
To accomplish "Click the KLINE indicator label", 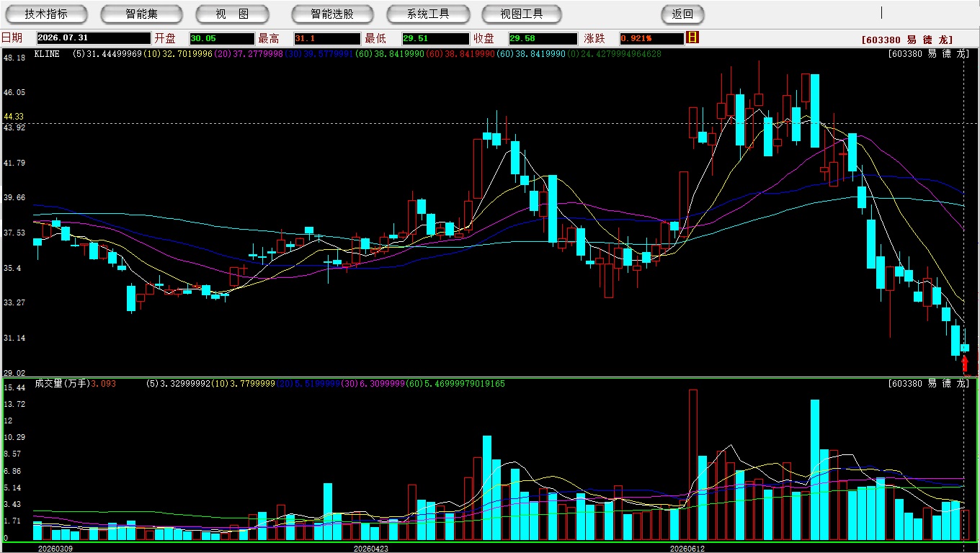I will 47,54.
